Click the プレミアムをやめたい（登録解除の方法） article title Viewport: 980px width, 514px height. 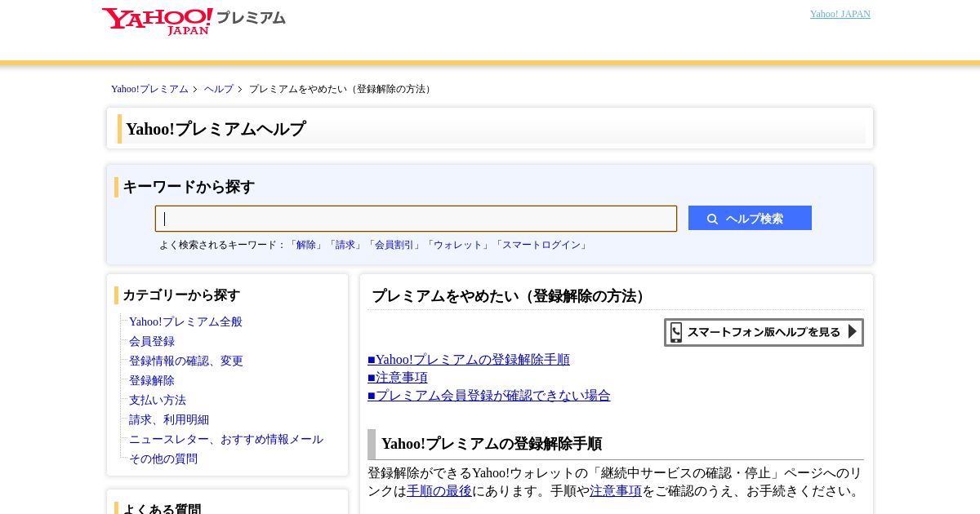(511, 296)
